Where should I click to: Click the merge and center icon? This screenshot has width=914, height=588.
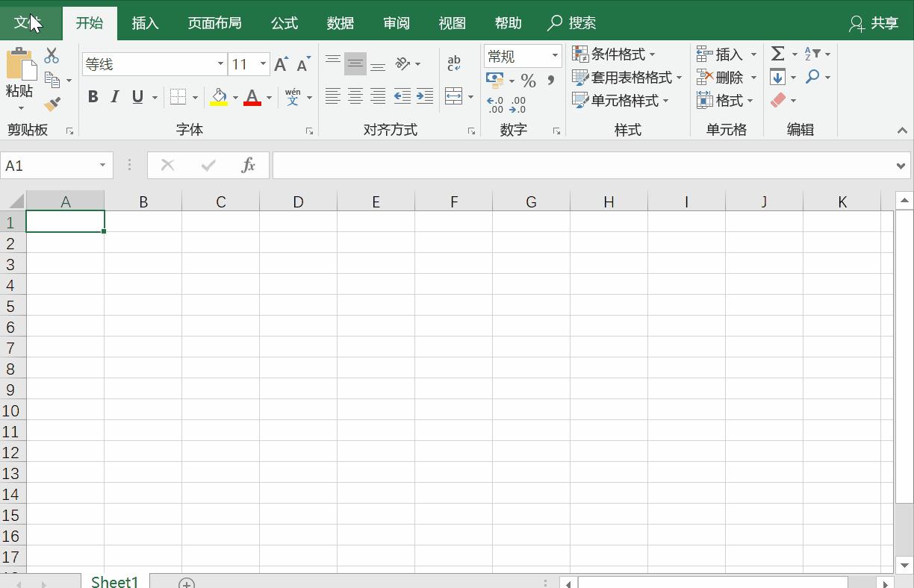[453, 96]
